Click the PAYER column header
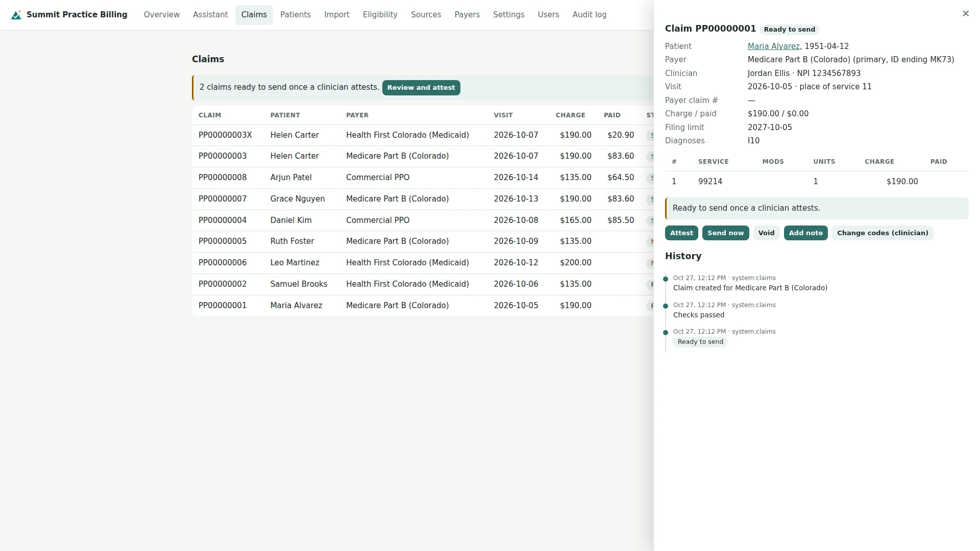 point(357,115)
